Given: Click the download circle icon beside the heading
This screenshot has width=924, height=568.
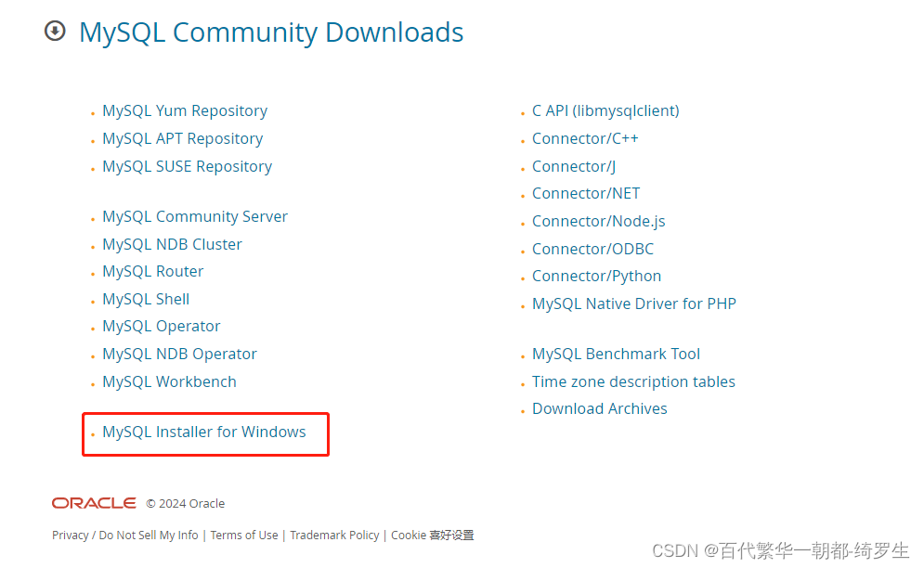Looking at the screenshot, I should coord(55,31).
